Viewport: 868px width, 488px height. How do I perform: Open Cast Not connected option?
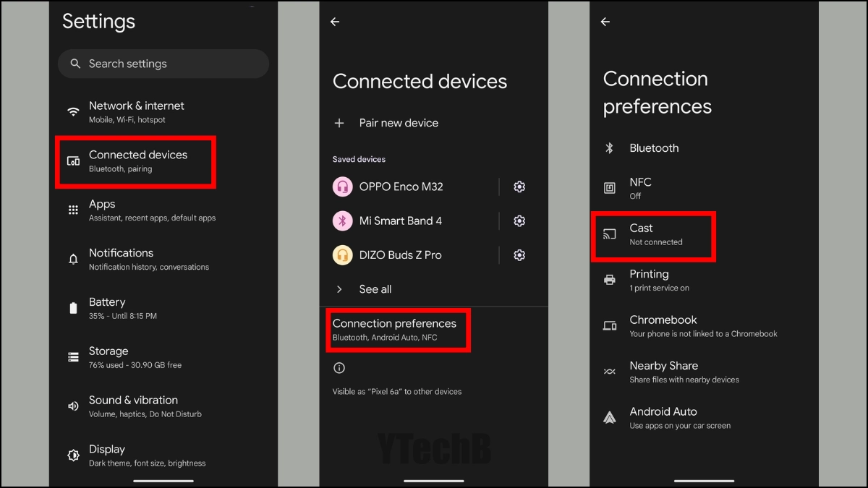704,234
